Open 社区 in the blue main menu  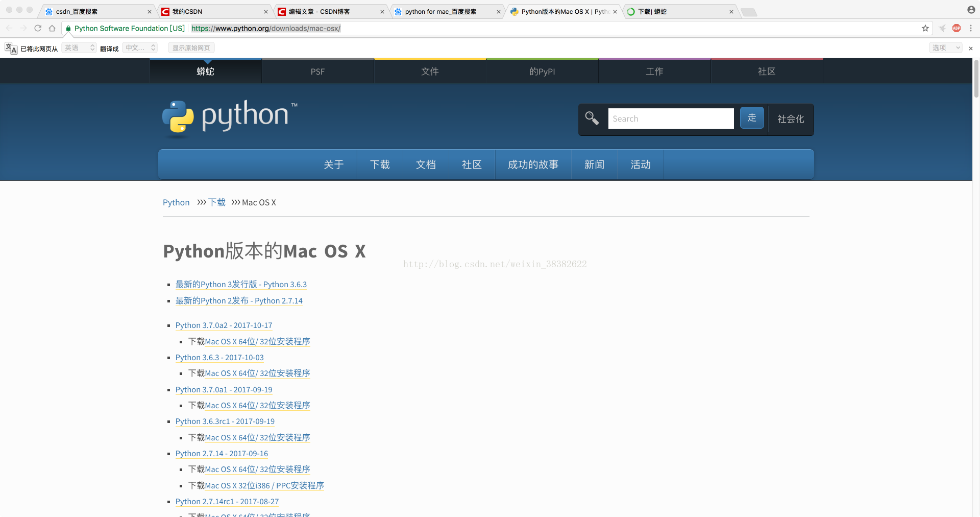click(x=472, y=165)
